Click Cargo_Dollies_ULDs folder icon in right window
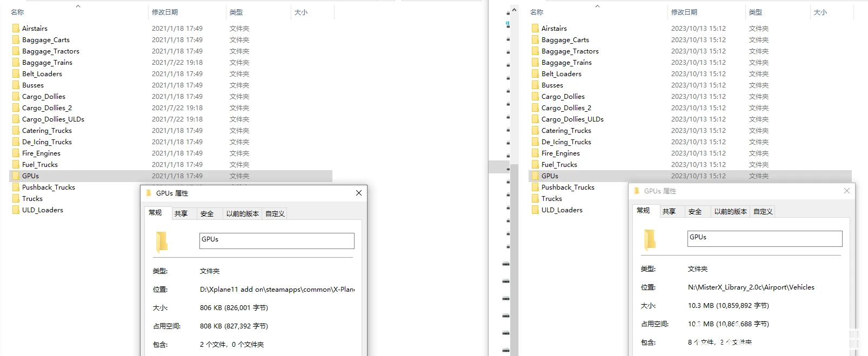 point(535,119)
